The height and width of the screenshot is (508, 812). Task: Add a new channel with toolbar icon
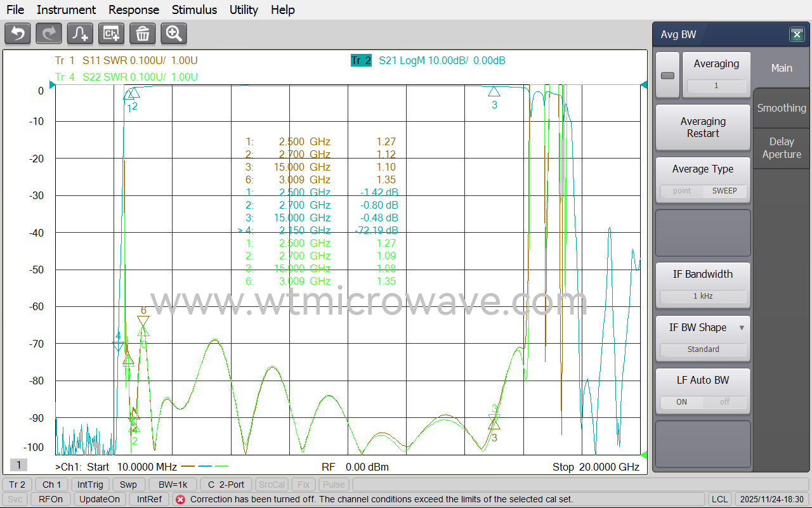(x=111, y=33)
